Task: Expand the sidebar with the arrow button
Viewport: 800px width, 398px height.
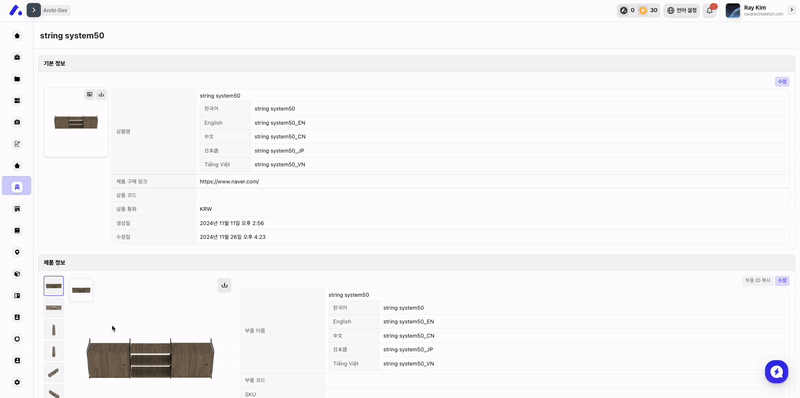Action: [x=34, y=10]
